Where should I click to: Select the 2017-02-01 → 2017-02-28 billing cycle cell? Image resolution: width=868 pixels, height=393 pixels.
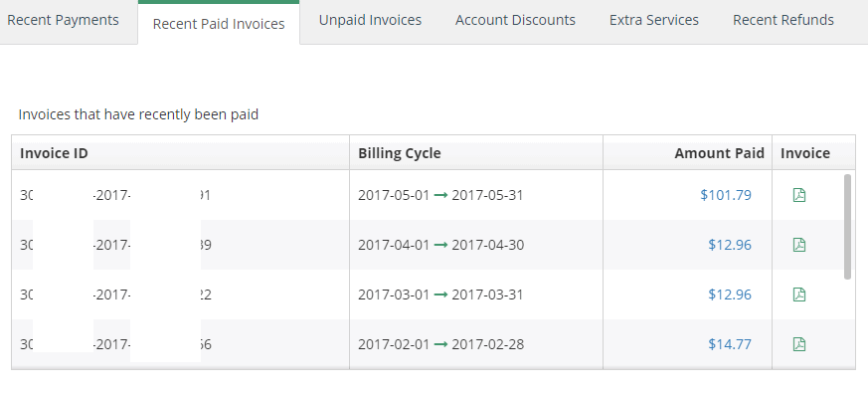(476, 344)
